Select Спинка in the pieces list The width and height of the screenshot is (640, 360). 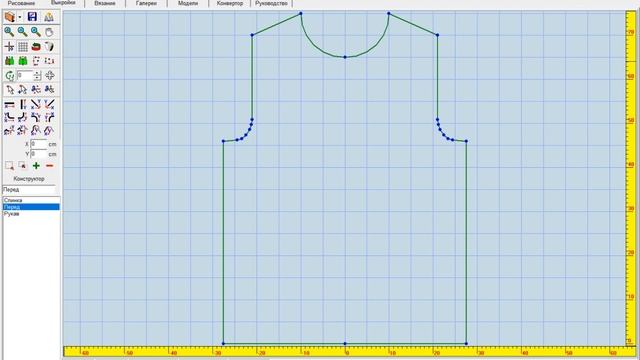pos(31,200)
